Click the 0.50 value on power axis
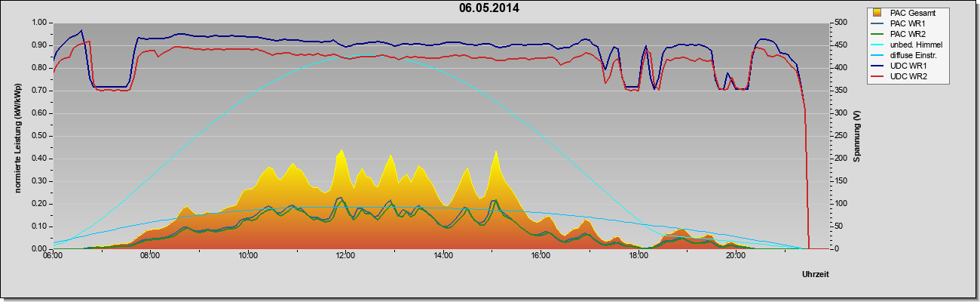 (x=39, y=136)
